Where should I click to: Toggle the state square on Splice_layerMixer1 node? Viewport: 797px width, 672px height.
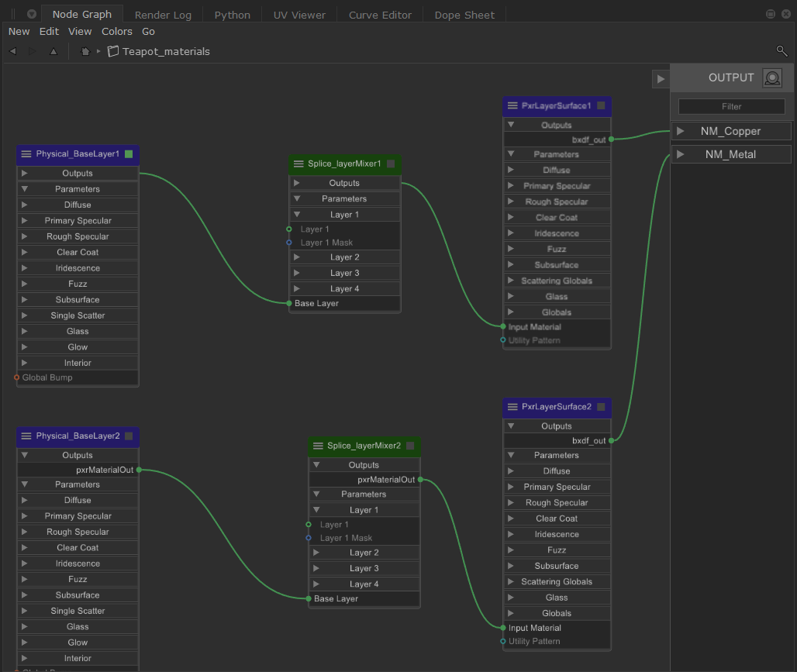(x=391, y=164)
